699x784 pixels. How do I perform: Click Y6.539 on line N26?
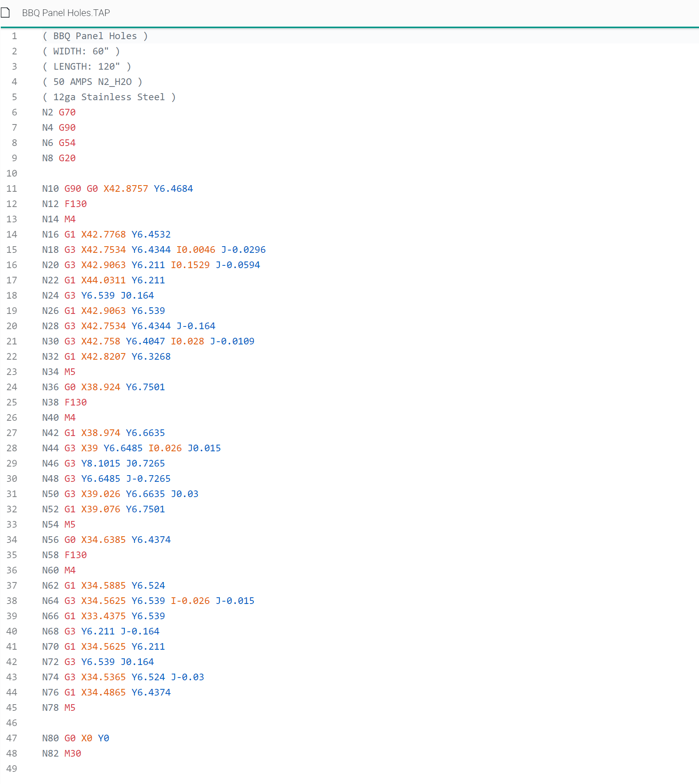point(148,311)
